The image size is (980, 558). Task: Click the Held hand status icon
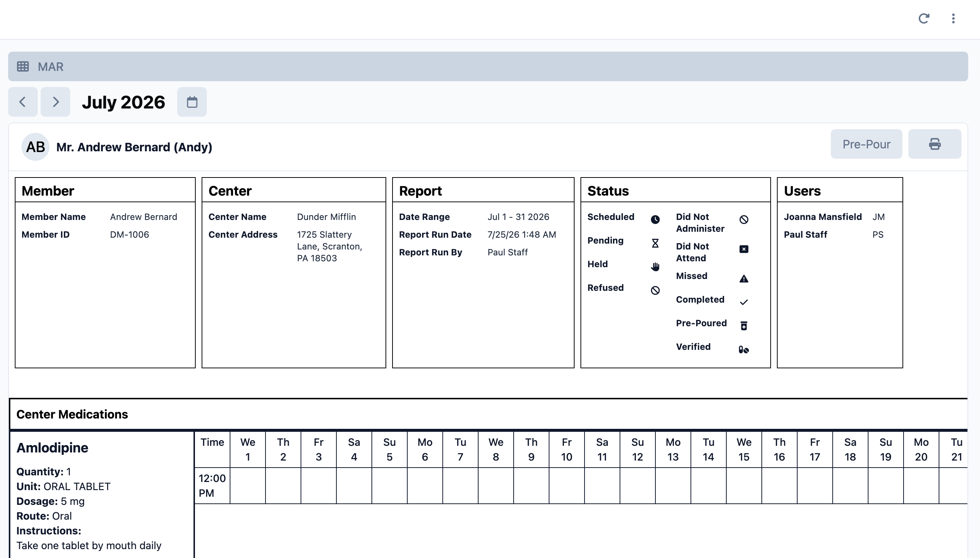655,267
